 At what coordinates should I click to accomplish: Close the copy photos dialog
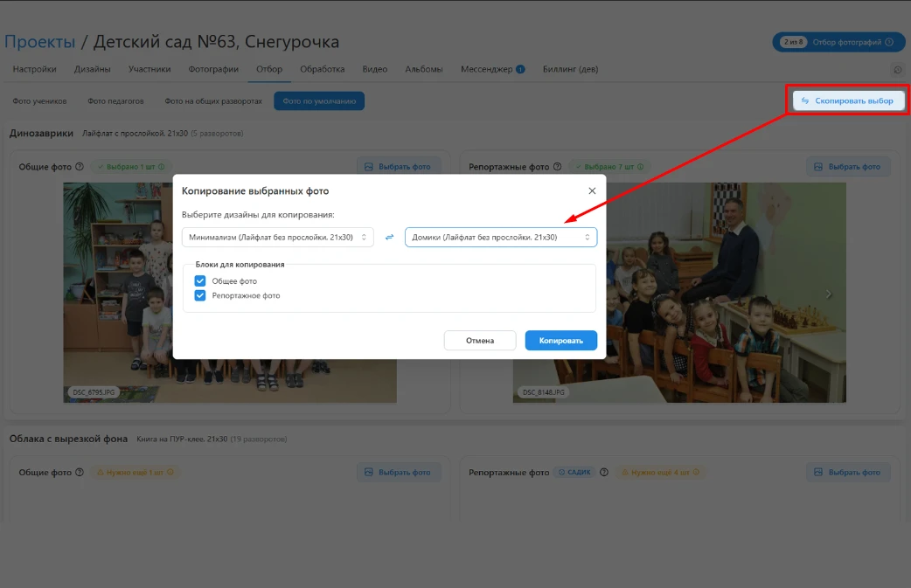pos(592,191)
